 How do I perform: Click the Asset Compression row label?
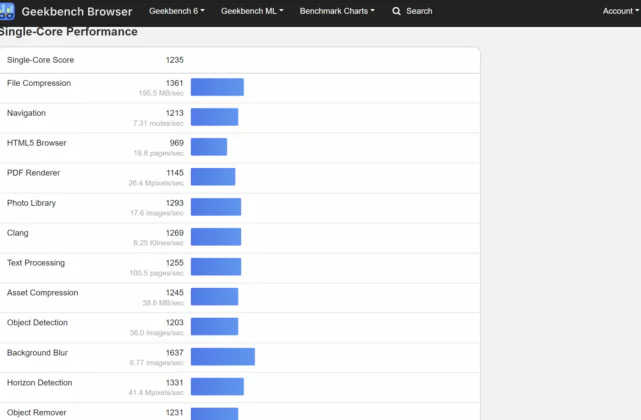[43, 293]
